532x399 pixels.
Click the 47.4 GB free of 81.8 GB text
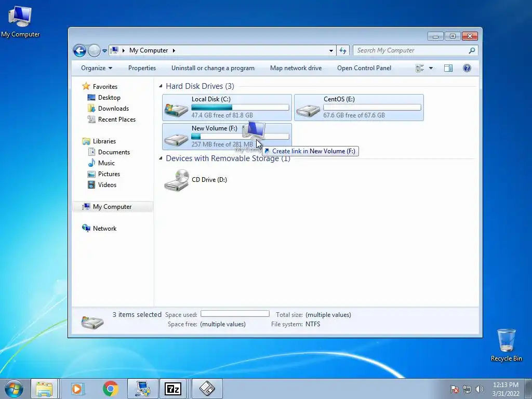(x=222, y=115)
